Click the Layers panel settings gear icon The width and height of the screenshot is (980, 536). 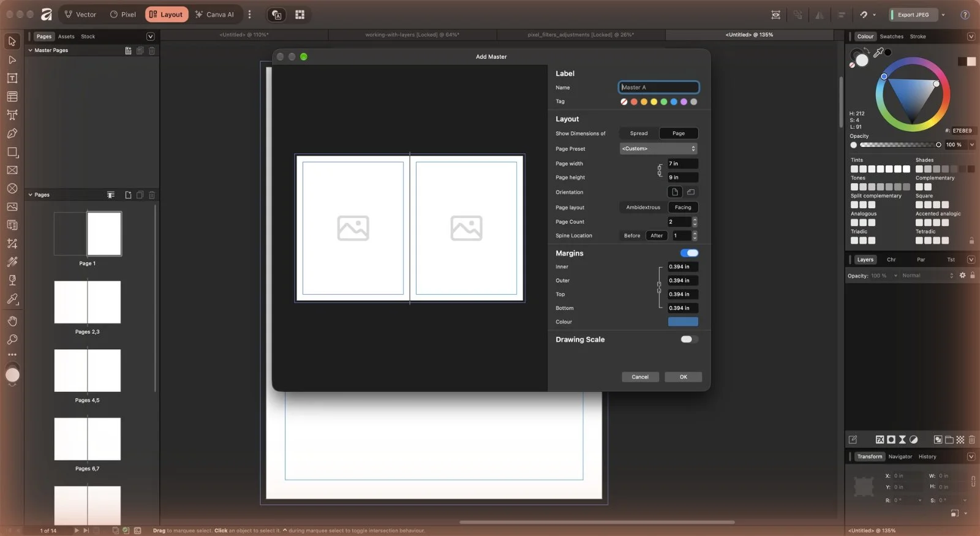pos(962,275)
